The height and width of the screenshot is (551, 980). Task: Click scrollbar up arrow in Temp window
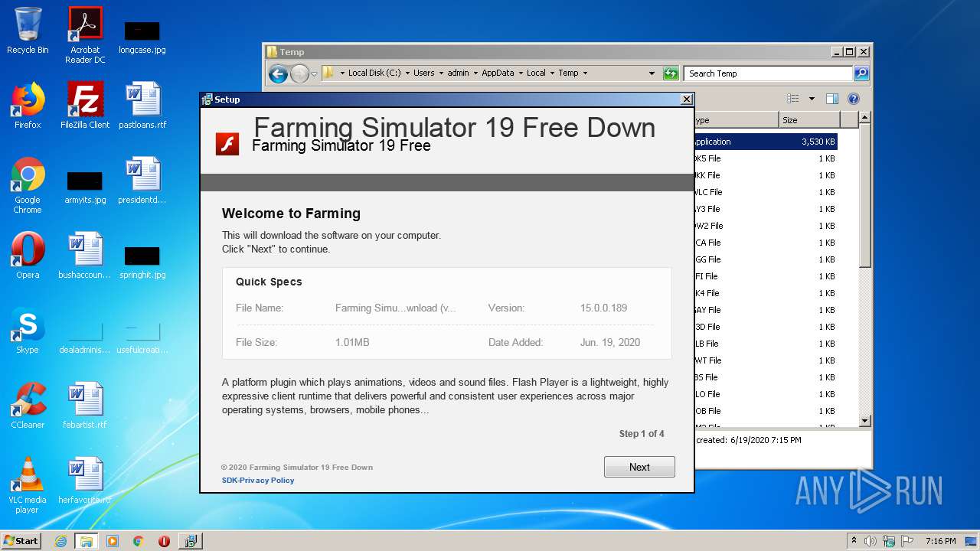point(865,118)
